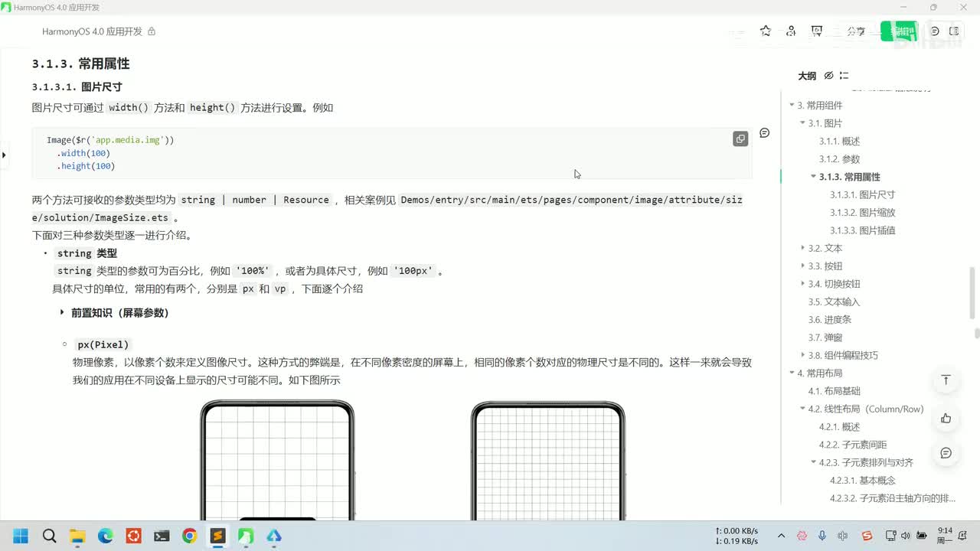Expand 前置知识(屏幕参数) section
The image size is (980, 551).
click(x=62, y=312)
